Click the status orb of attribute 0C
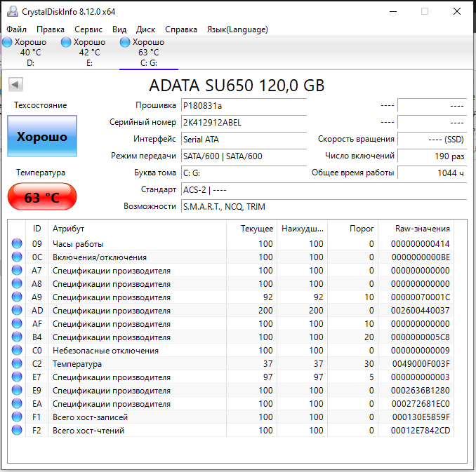This screenshot has height=472, width=476. pyautogui.click(x=17, y=257)
